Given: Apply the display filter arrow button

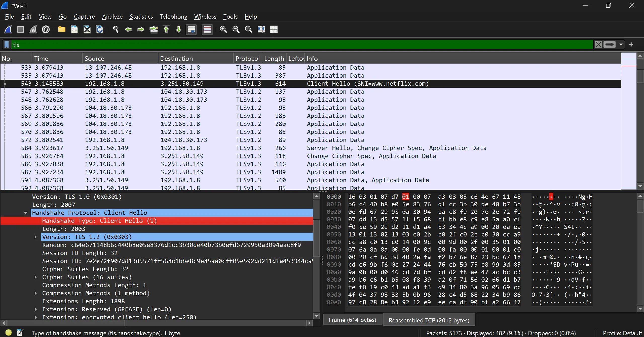Looking at the screenshot, I should pyautogui.click(x=609, y=45).
